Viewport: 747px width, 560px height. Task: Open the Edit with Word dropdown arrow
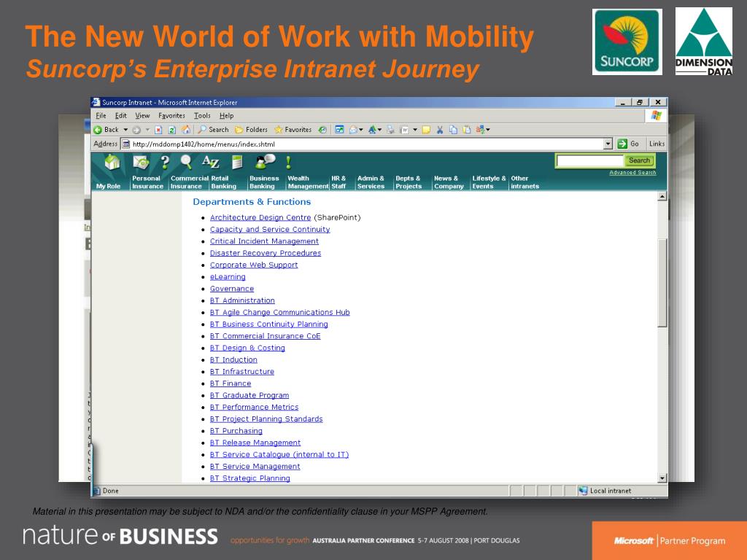(415, 130)
